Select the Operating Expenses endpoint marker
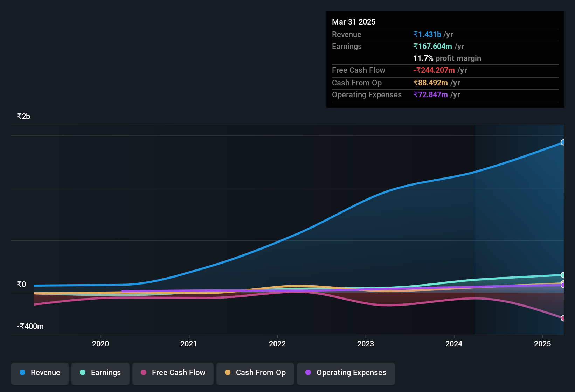Viewport: 575px width, 392px height. [563, 285]
